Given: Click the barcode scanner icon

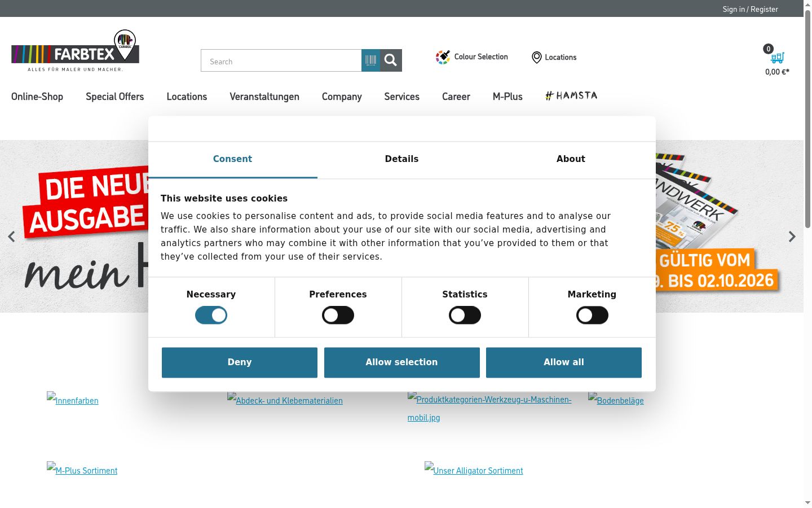Looking at the screenshot, I should click(370, 60).
